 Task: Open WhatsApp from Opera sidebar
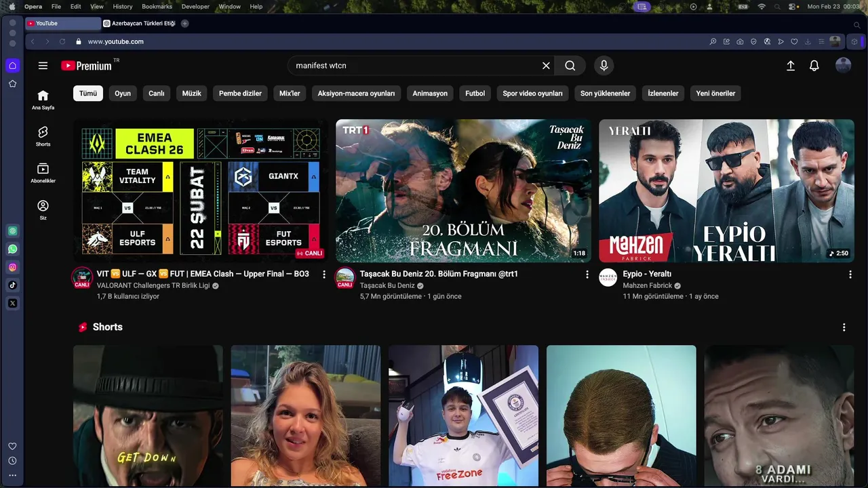12,249
